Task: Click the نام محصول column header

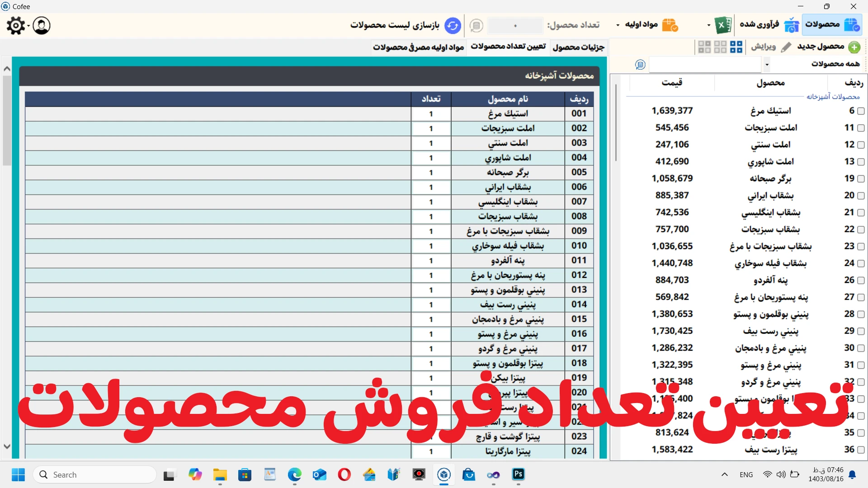Action: [508, 99]
